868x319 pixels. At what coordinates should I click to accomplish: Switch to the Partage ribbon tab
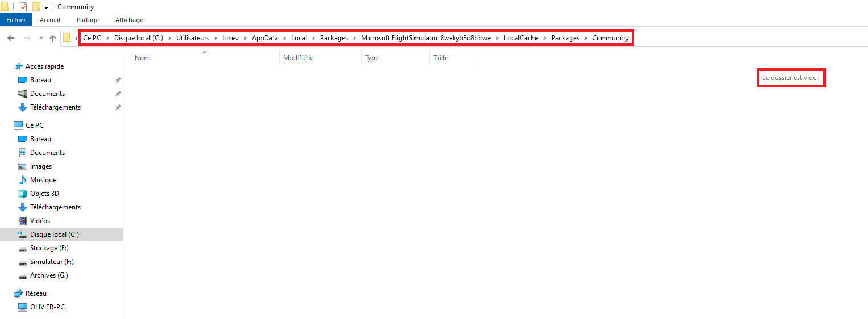click(88, 20)
